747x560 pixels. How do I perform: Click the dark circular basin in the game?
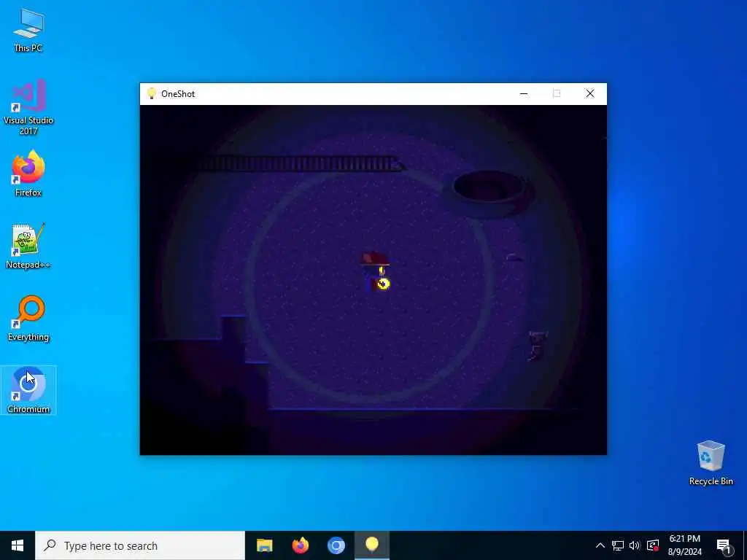(x=490, y=192)
